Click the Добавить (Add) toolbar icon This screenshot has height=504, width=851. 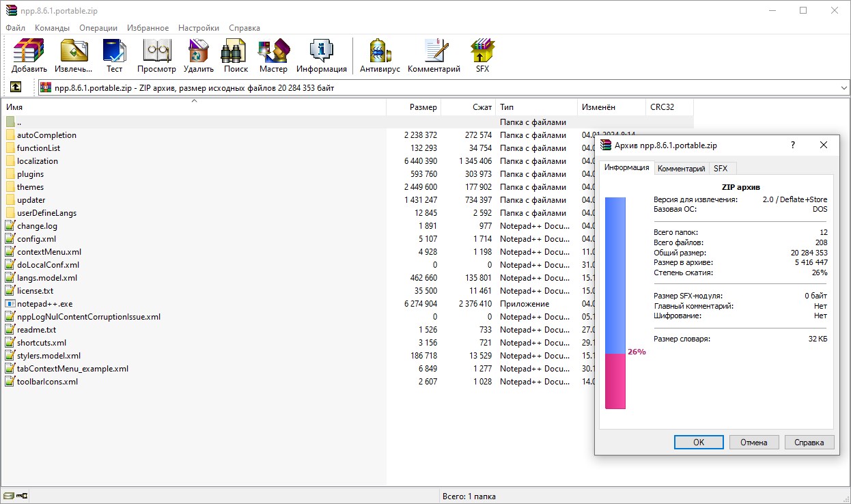(x=29, y=55)
